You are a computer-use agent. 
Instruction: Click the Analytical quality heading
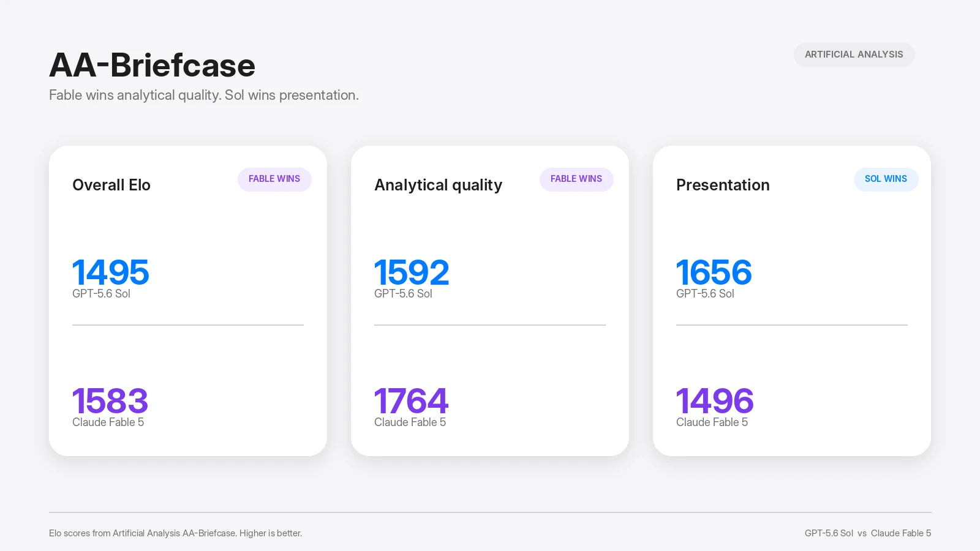point(439,185)
